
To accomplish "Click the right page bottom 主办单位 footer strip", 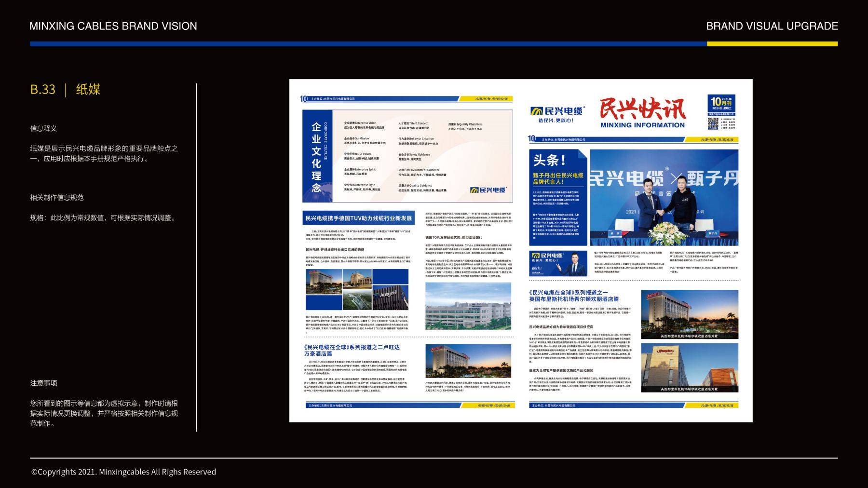I will pos(634,406).
